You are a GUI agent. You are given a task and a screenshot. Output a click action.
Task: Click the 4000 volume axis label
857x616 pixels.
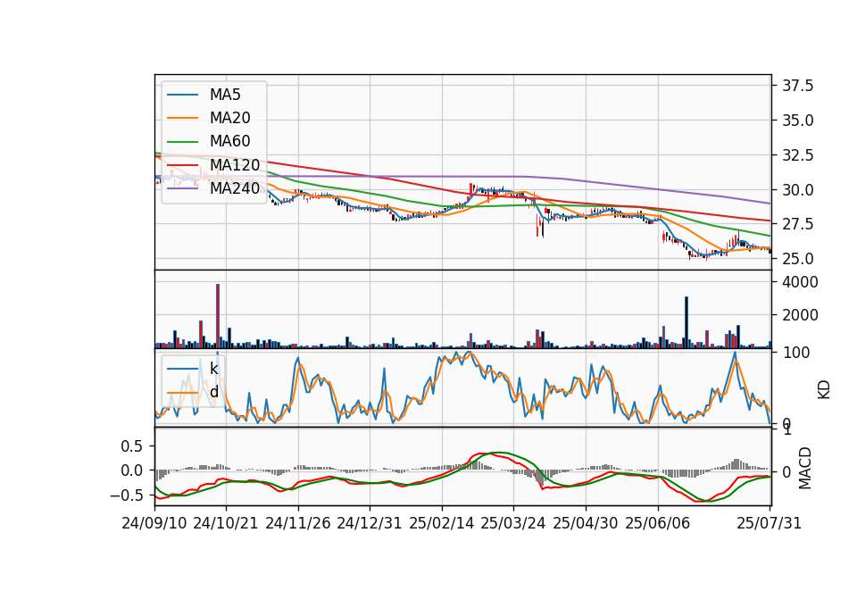coord(800,282)
